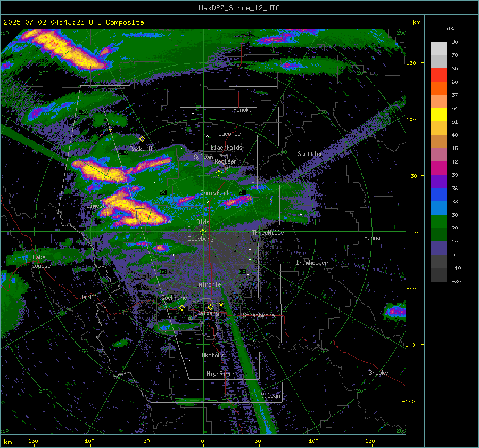Viewport: 479px width, 448px height.
Task: Click the Cochrane label
Action: 174,298
